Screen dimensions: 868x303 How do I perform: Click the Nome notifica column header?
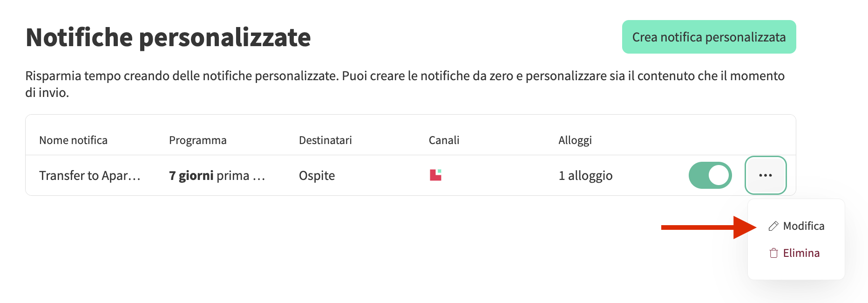73,140
